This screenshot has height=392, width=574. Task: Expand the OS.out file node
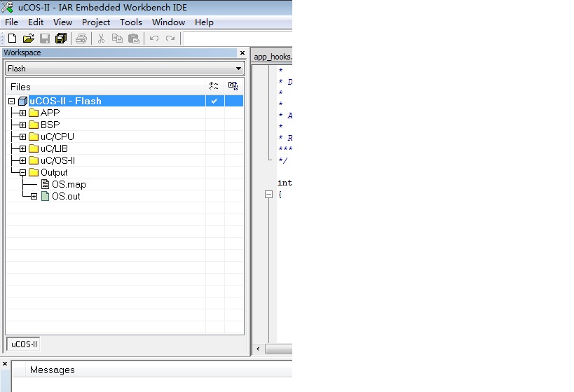click(x=34, y=197)
